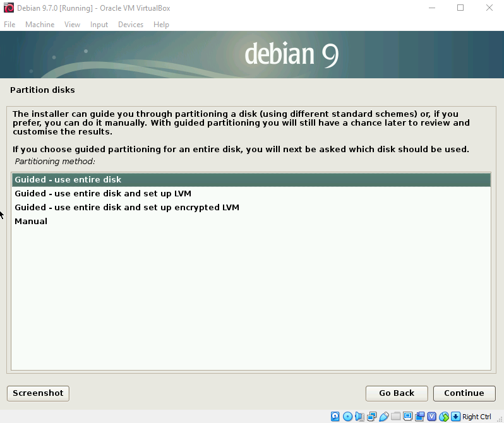
Task: Select Guided - use entire disk
Action: (x=251, y=180)
